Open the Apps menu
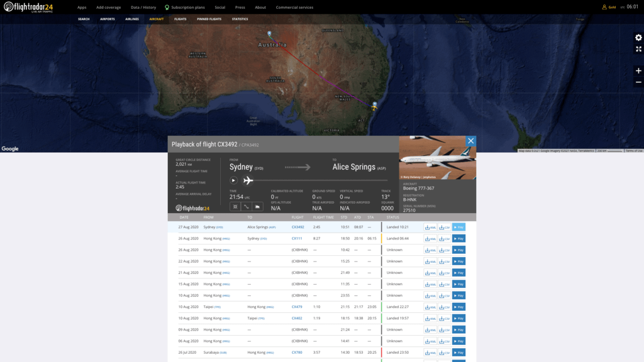Image resolution: width=644 pixels, height=362 pixels. pos(82,8)
